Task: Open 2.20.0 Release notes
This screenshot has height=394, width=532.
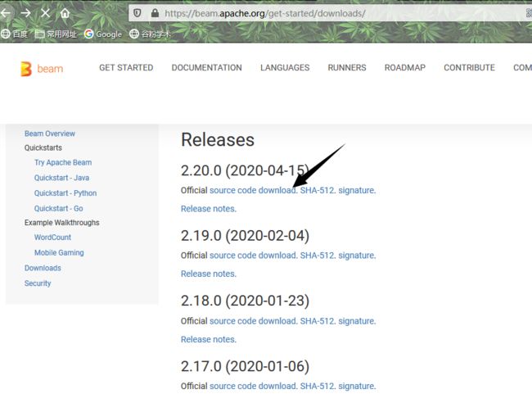Action: pyautogui.click(x=209, y=209)
